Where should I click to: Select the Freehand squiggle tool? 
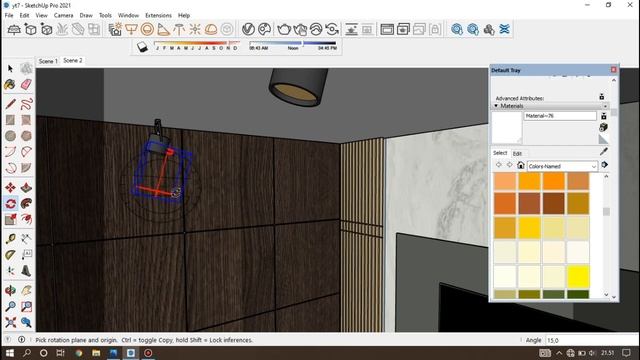point(26,104)
